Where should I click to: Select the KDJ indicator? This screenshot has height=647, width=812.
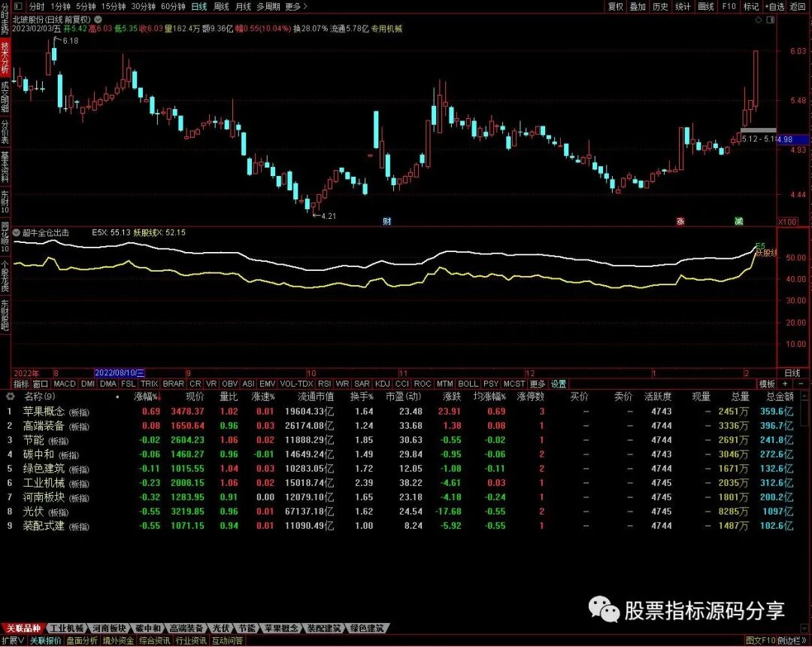click(382, 384)
